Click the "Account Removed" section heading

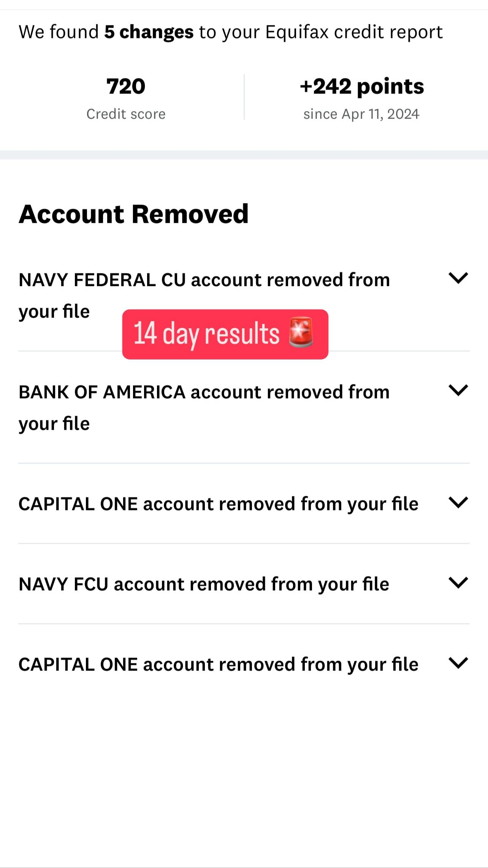(x=133, y=214)
